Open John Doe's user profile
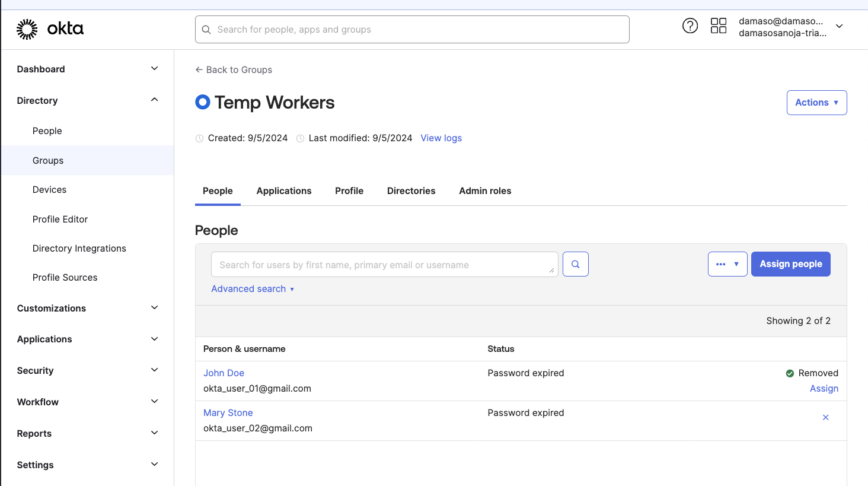The width and height of the screenshot is (868, 486). click(224, 373)
